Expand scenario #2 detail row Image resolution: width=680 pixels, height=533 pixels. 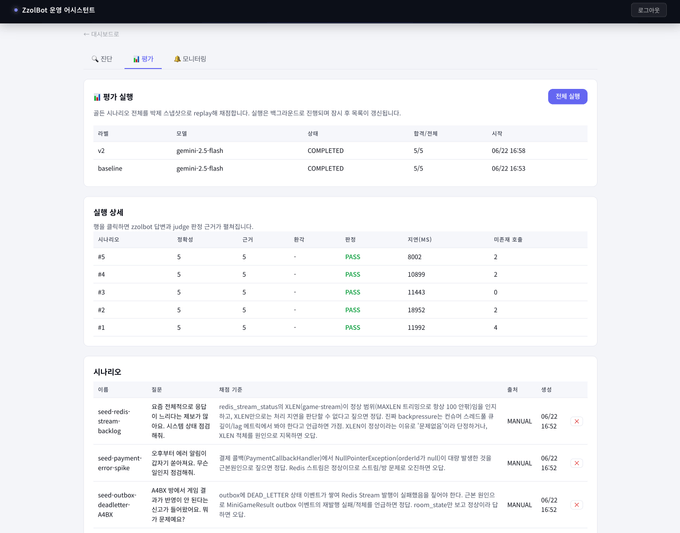pos(340,310)
